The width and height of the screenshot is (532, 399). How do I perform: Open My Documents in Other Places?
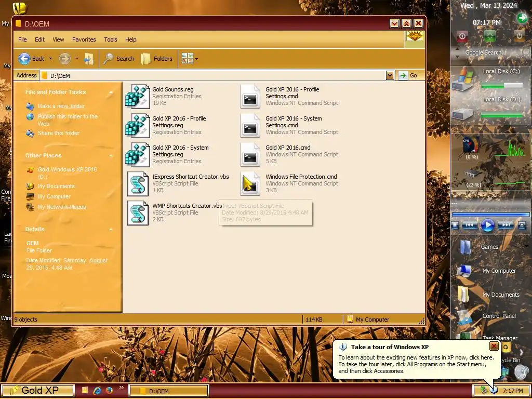(x=56, y=186)
